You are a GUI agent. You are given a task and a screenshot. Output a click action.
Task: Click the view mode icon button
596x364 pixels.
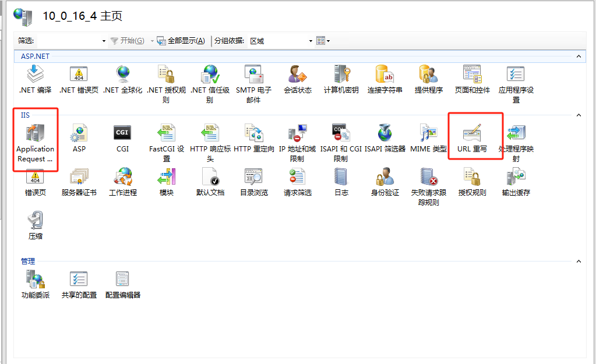click(x=320, y=41)
